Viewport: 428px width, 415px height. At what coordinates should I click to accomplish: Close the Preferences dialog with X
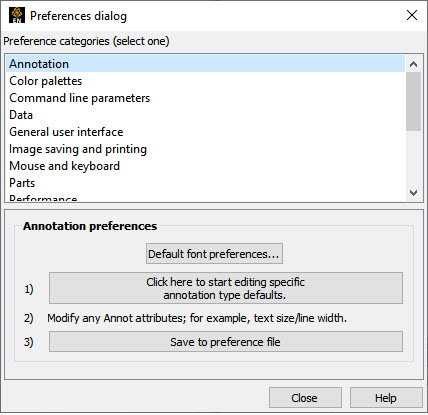click(412, 15)
